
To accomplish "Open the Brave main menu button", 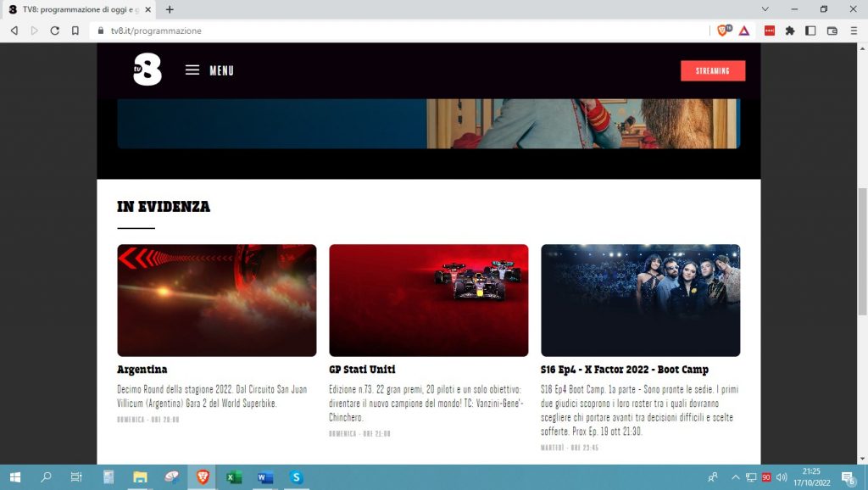I will (x=853, y=31).
